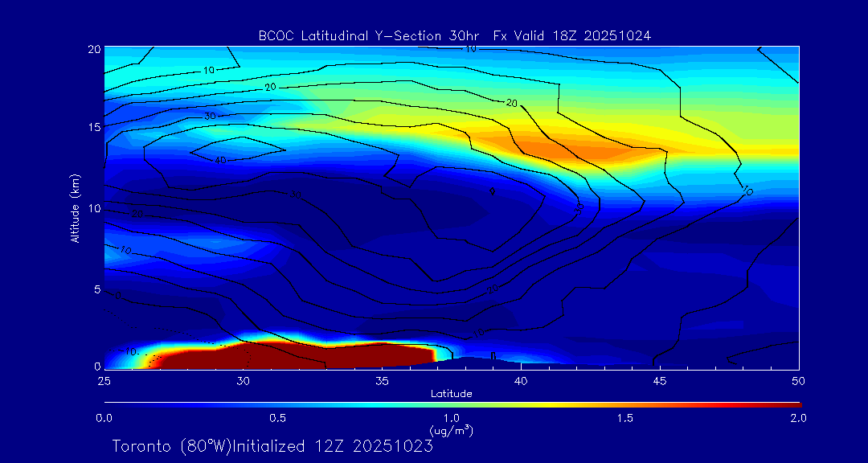Screen dimensions: 868x463
Task: Select the 'Altitude (km)' y-axis label
Action: pos(74,208)
